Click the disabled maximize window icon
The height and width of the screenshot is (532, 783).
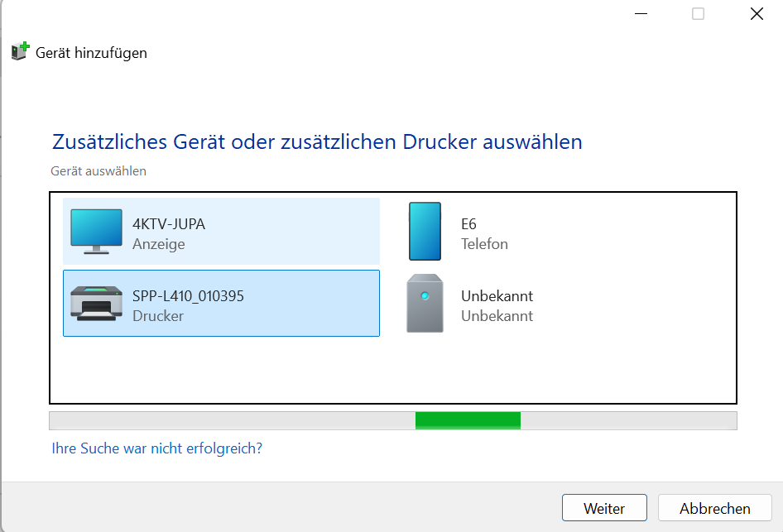(x=698, y=14)
